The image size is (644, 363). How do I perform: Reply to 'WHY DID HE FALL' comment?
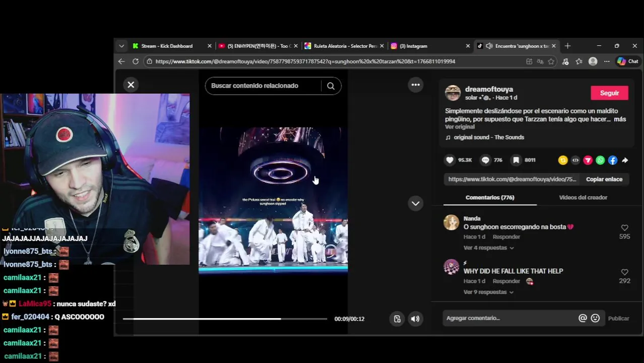(x=506, y=281)
